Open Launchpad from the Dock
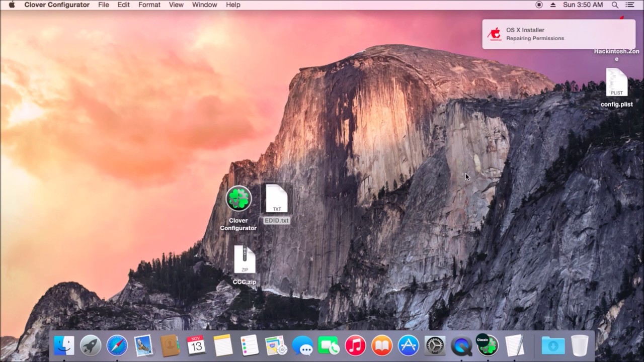 point(91,345)
